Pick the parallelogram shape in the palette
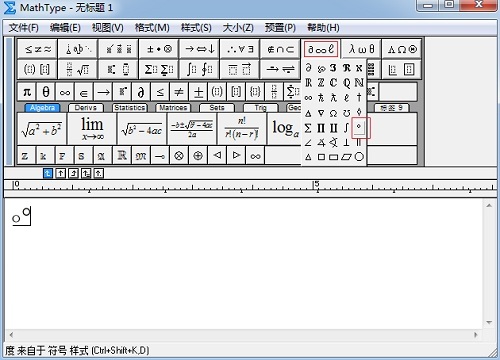Screen dimensions: 500x360 pos(346,157)
